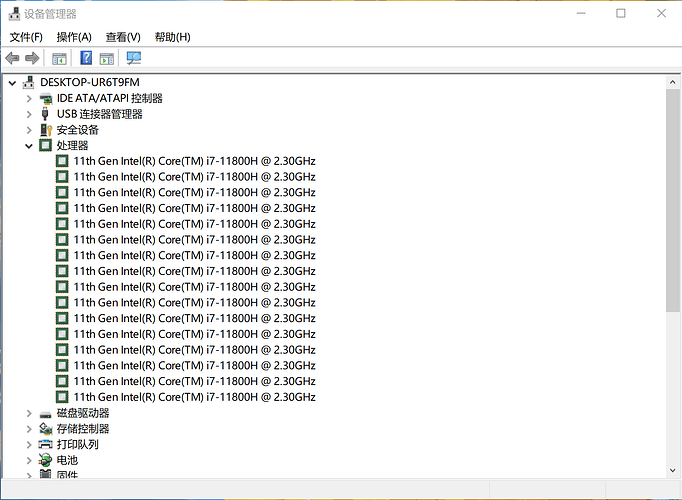Expand the 磁盘驱动器 node
The width and height of the screenshot is (682, 500).
pyautogui.click(x=29, y=413)
